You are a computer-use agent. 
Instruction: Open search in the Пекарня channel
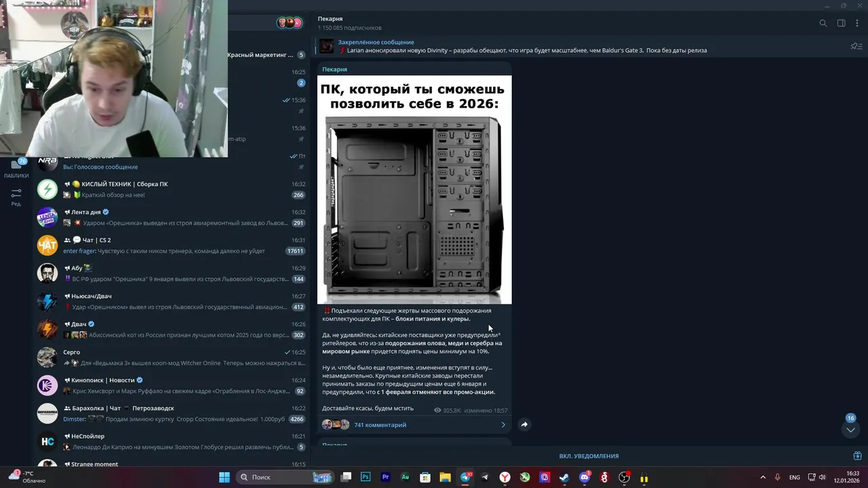coord(823,23)
